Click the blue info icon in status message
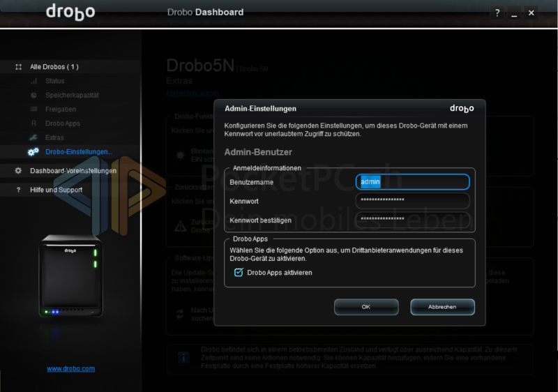558x392 pixels. coord(183,358)
